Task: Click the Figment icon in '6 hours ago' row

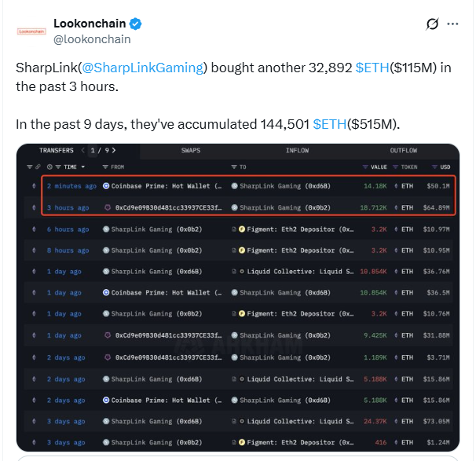Action: tap(235, 229)
